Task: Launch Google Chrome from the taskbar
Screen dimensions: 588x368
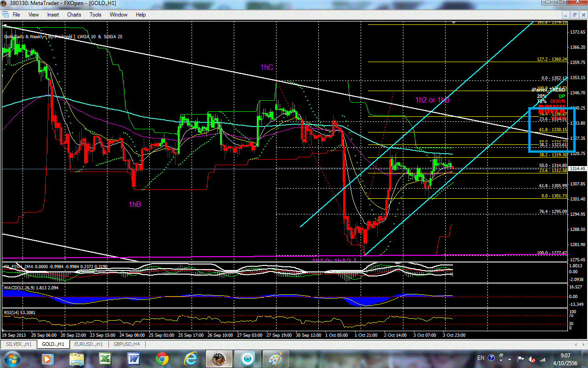Action: 162,358
